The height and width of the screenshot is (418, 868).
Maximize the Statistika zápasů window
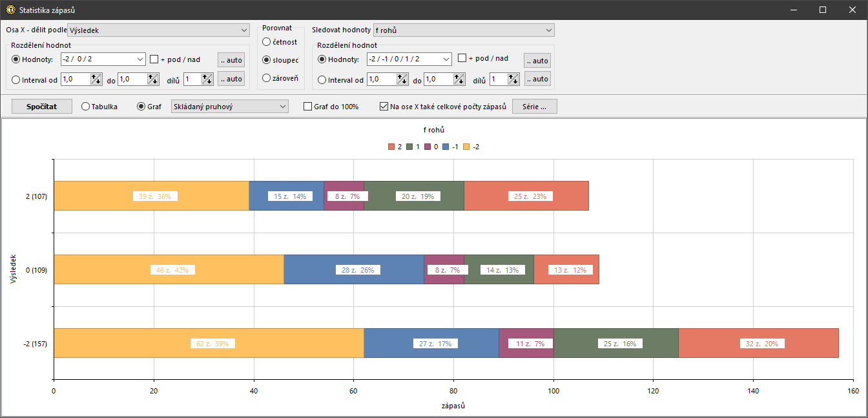tap(822, 10)
